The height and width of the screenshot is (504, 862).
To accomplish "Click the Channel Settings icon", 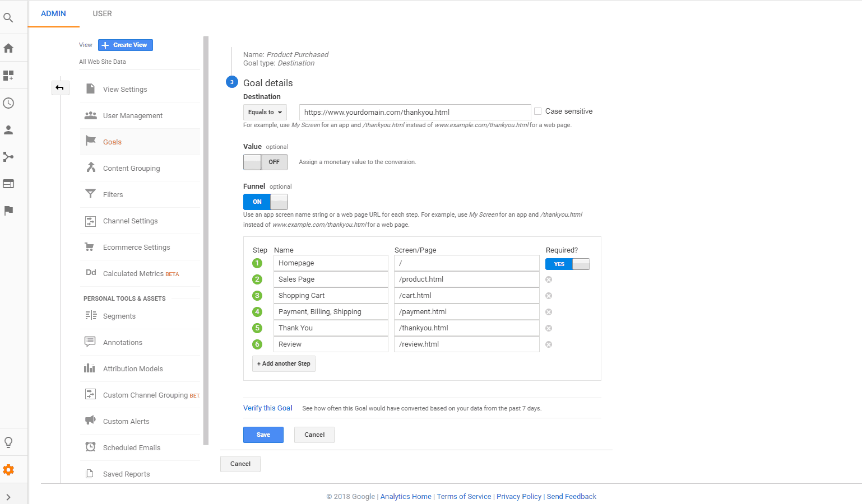I will 90,221.
